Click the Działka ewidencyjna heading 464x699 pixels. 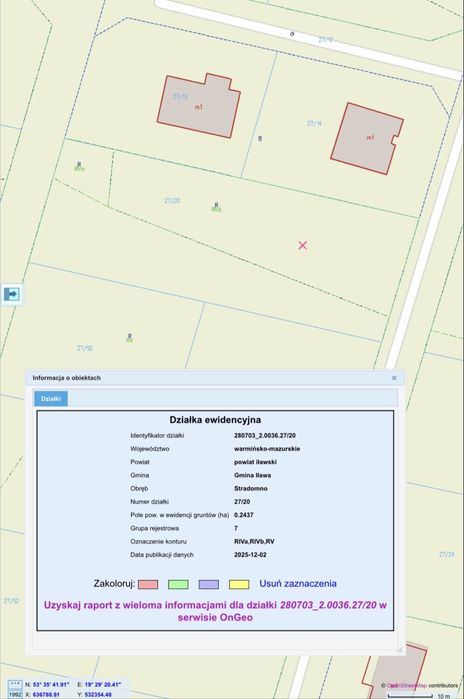[215, 420]
